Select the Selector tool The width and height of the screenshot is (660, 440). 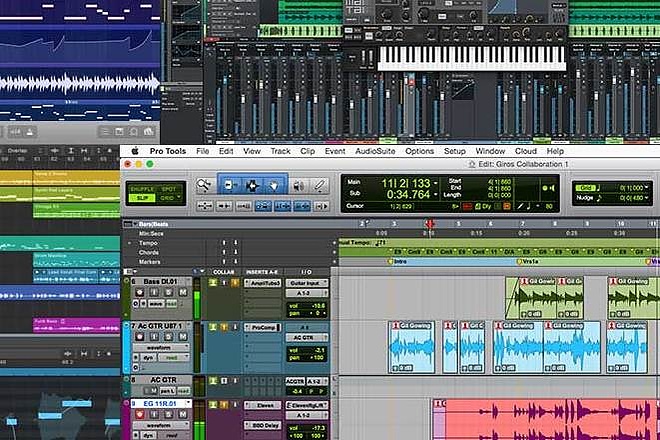click(252, 185)
